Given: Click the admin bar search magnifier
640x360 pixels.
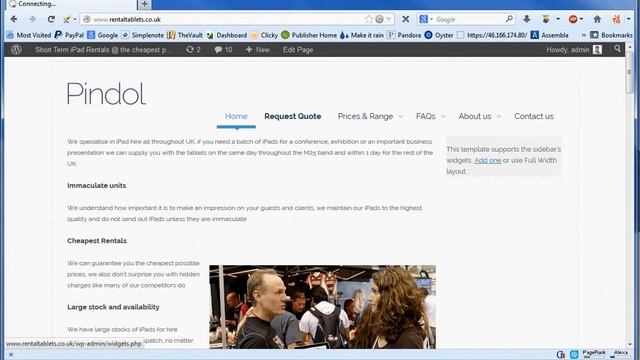Looking at the screenshot, I should pyautogui.click(x=618, y=49).
